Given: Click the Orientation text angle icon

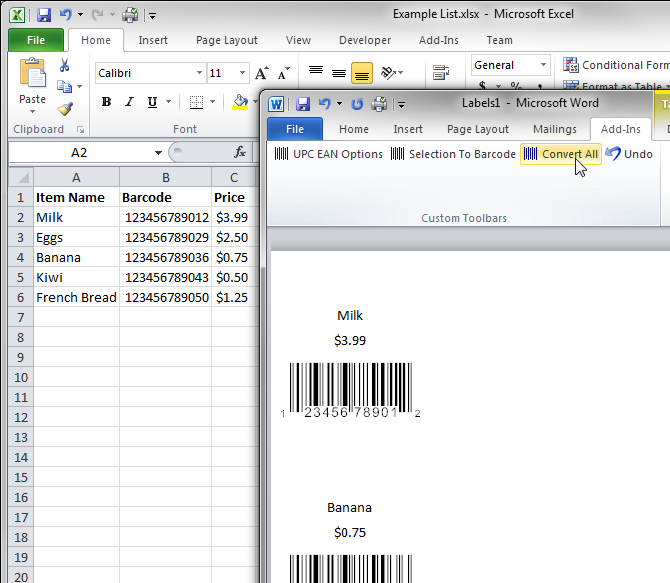Looking at the screenshot, I should (388, 73).
